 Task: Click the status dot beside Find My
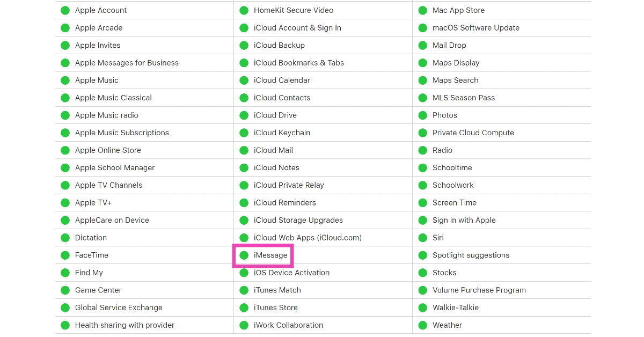pyautogui.click(x=65, y=273)
